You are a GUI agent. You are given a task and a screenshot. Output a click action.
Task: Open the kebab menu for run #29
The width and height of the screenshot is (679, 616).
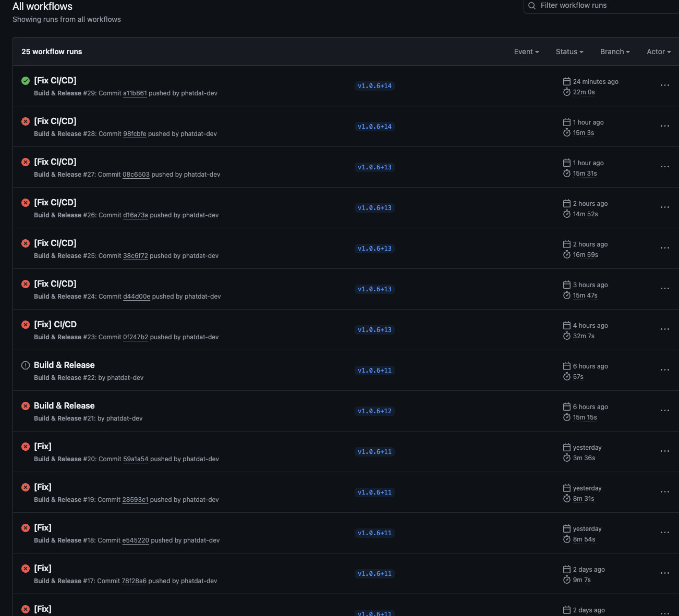point(664,85)
